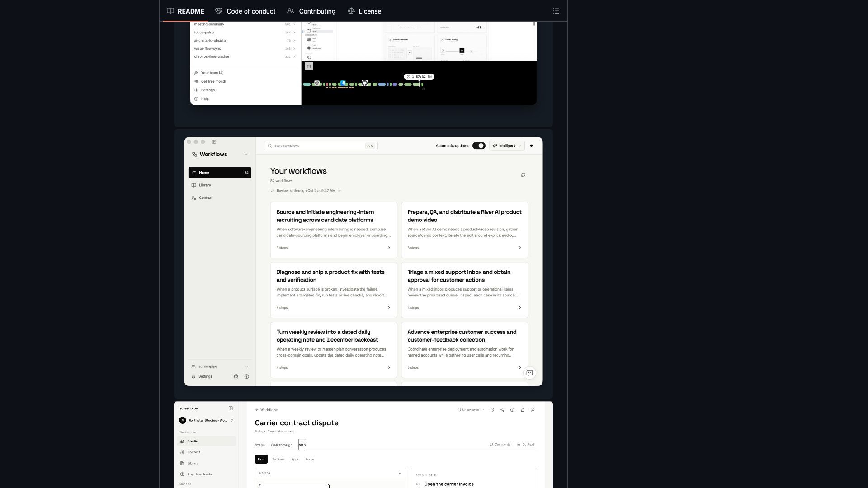Open the Context button beside Comments
Viewport: 868px width, 488px height.
(526, 445)
